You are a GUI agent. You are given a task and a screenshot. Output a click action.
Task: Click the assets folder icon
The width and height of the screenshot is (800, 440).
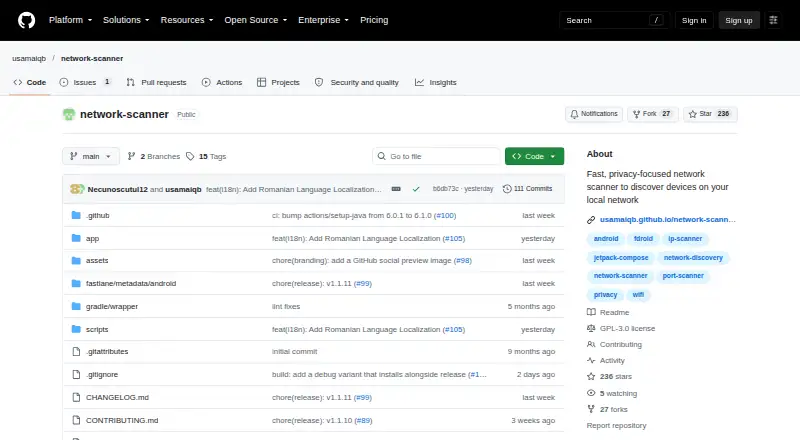pyautogui.click(x=76, y=260)
